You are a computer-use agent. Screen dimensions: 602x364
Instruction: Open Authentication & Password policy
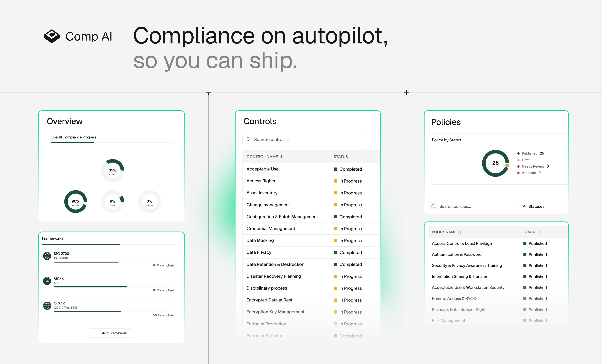[457, 255]
